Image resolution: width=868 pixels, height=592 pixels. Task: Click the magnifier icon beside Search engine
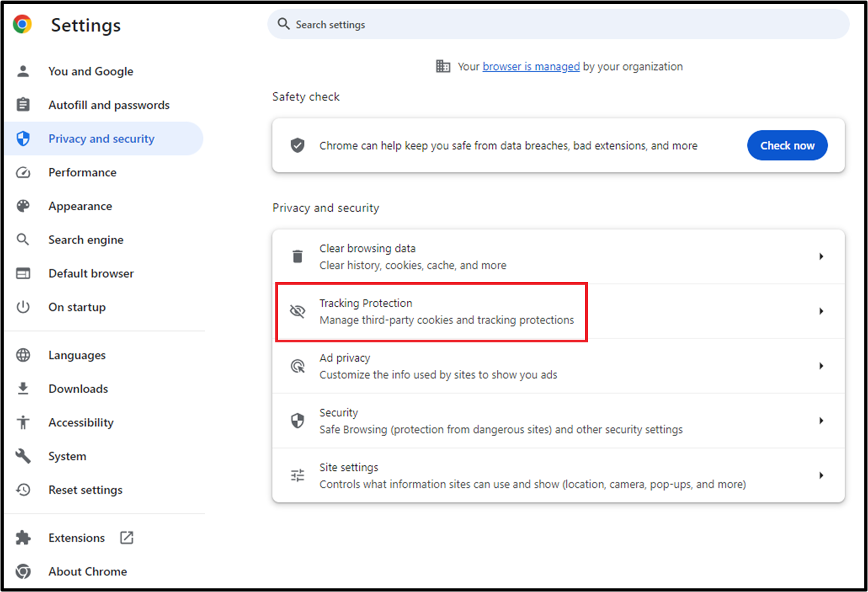23,239
